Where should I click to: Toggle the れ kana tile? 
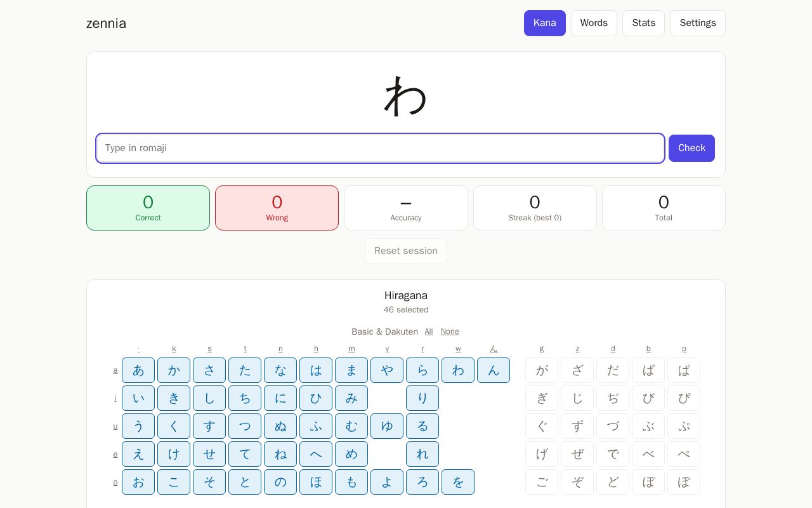tap(422, 454)
